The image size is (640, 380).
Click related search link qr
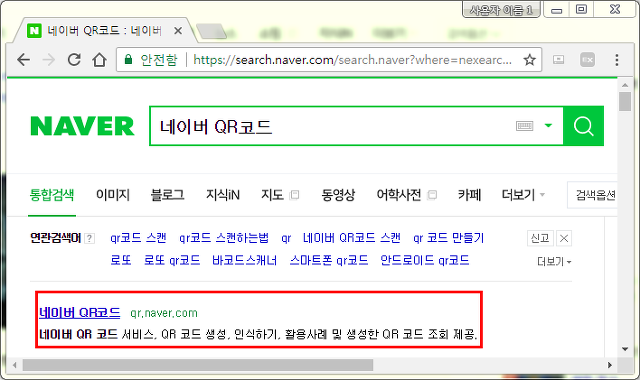pyautogui.click(x=286, y=238)
